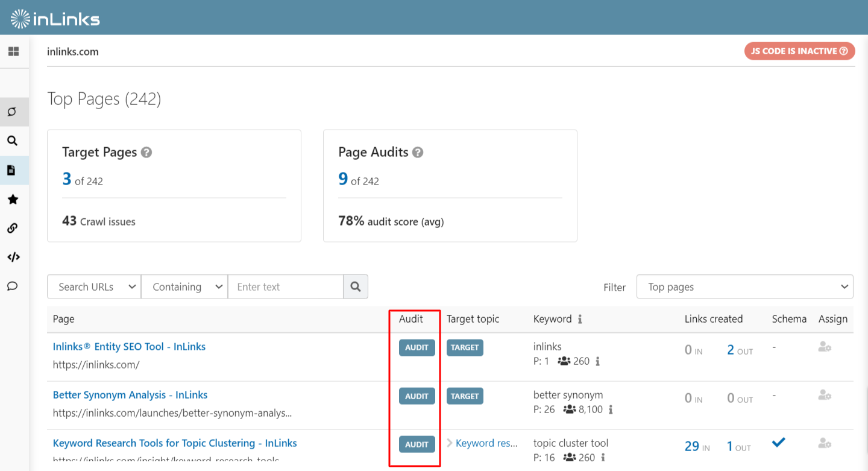This screenshot has height=471, width=868.
Task: Click the Links created column header
Action: coord(714,319)
